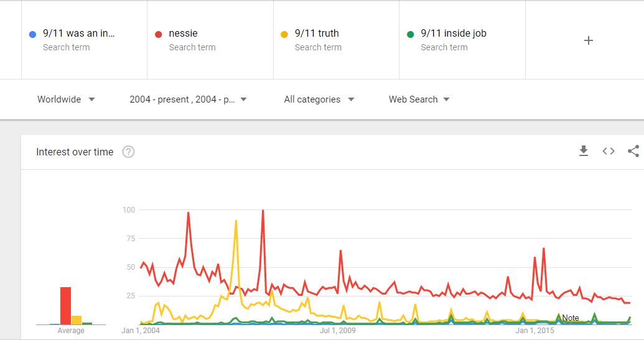
Task: Expand the Worldwide region dropdown
Action: click(66, 99)
